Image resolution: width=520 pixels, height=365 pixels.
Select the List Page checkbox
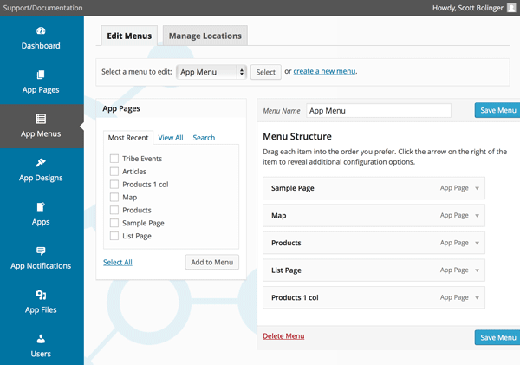114,236
